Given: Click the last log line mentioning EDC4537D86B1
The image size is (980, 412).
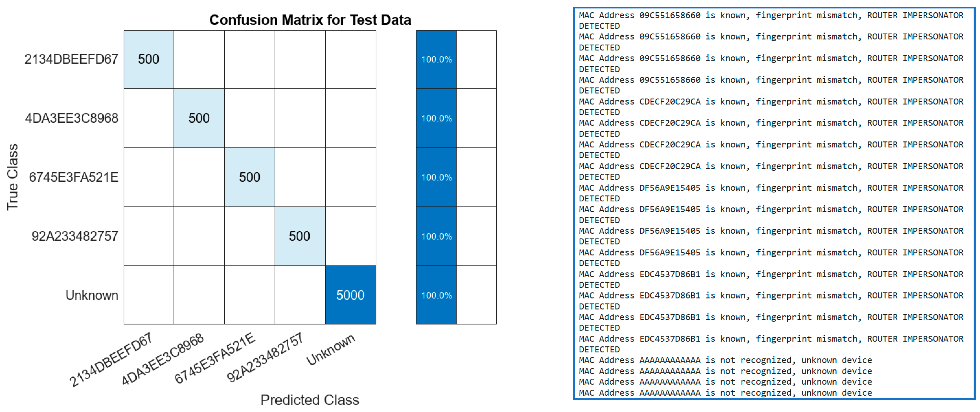Looking at the screenshot, I should 771,339.
